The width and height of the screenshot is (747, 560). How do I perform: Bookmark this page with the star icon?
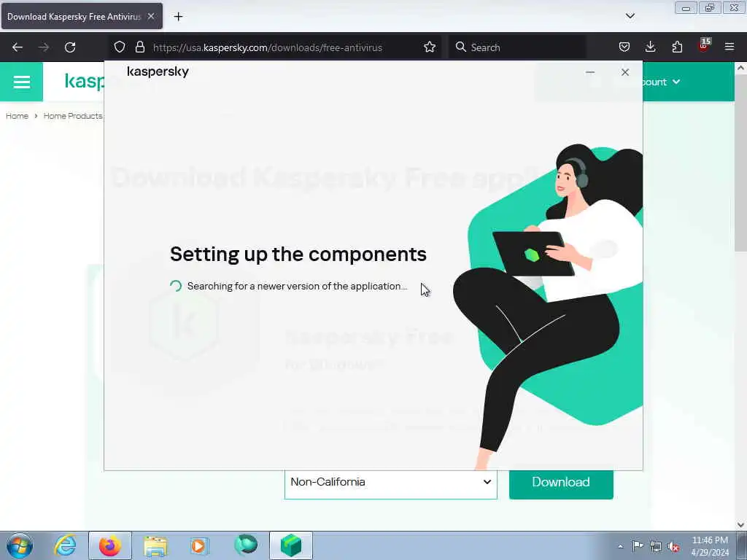point(430,47)
